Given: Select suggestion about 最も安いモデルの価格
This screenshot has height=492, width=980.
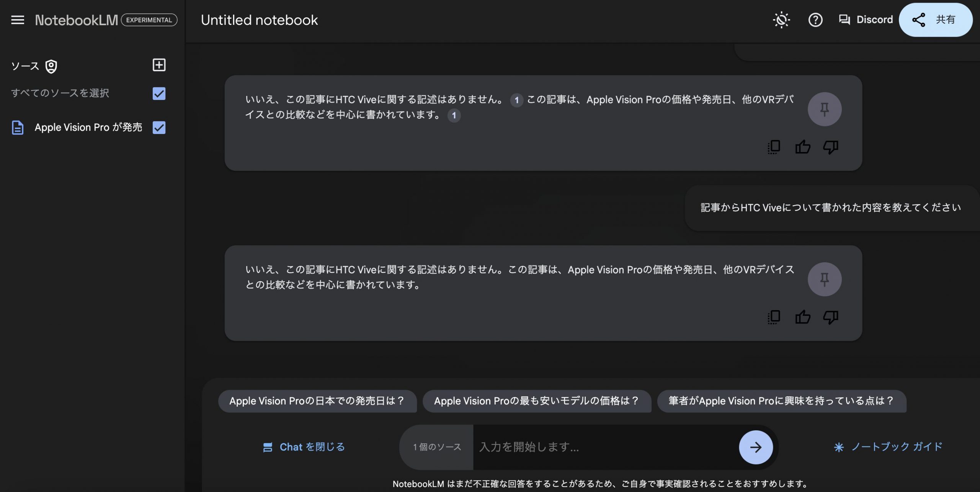Looking at the screenshot, I should click(537, 401).
